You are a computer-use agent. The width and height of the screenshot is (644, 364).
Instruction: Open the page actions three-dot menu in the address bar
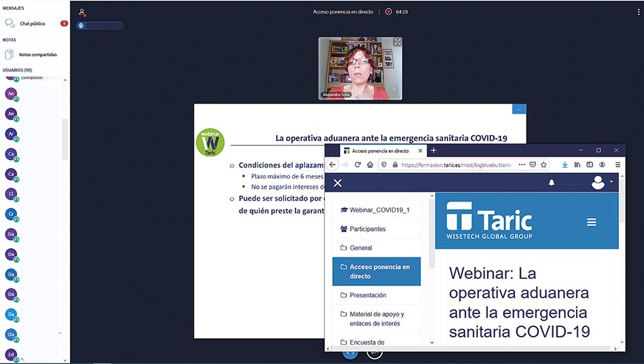tap(522, 164)
